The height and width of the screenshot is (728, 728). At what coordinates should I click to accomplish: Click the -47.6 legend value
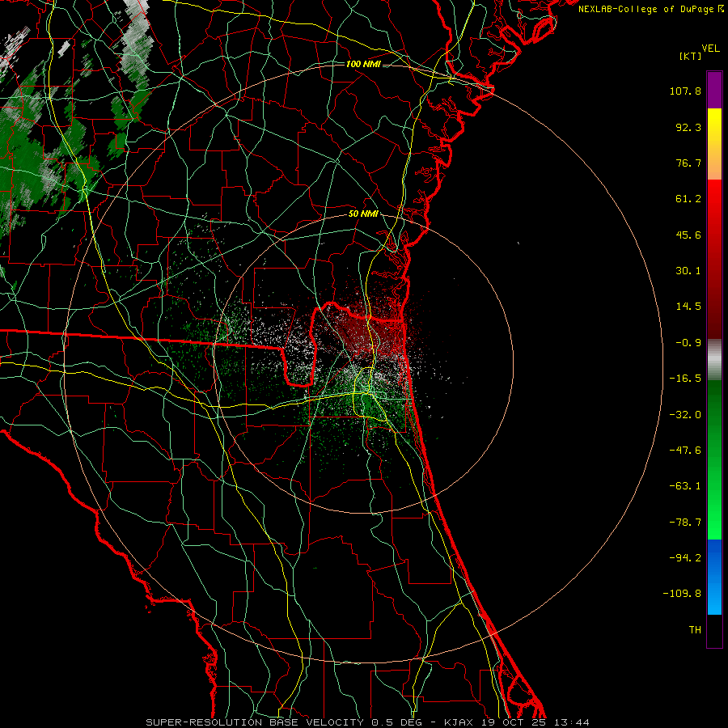[x=685, y=451]
